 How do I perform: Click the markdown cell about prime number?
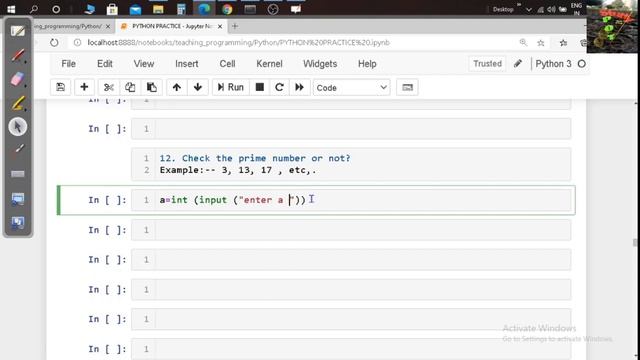click(351, 164)
